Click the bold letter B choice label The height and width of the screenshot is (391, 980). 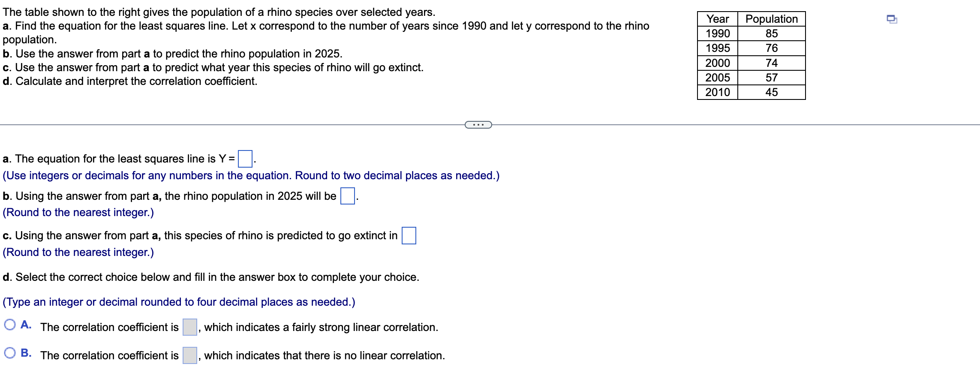pyautogui.click(x=26, y=353)
